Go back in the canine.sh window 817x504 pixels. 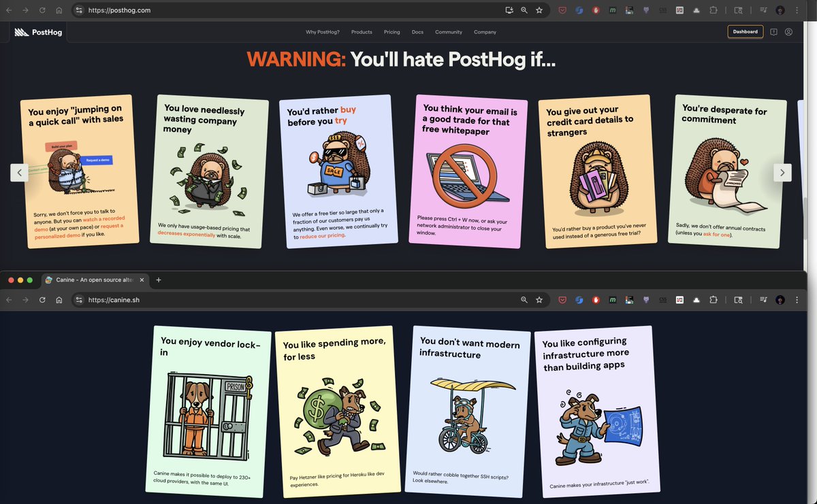click(x=8, y=299)
